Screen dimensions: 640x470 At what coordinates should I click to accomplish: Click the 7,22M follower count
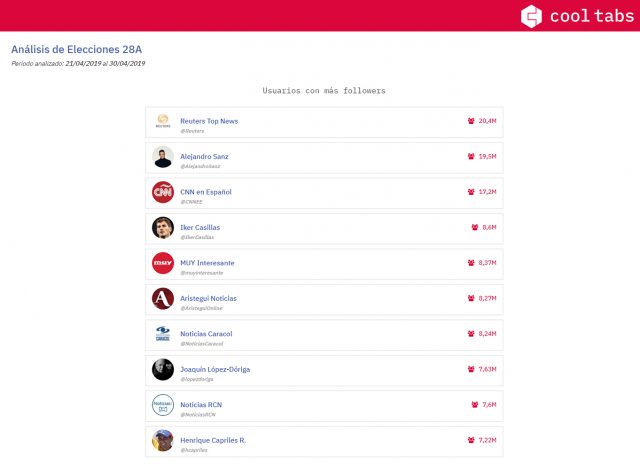coord(487,440)
